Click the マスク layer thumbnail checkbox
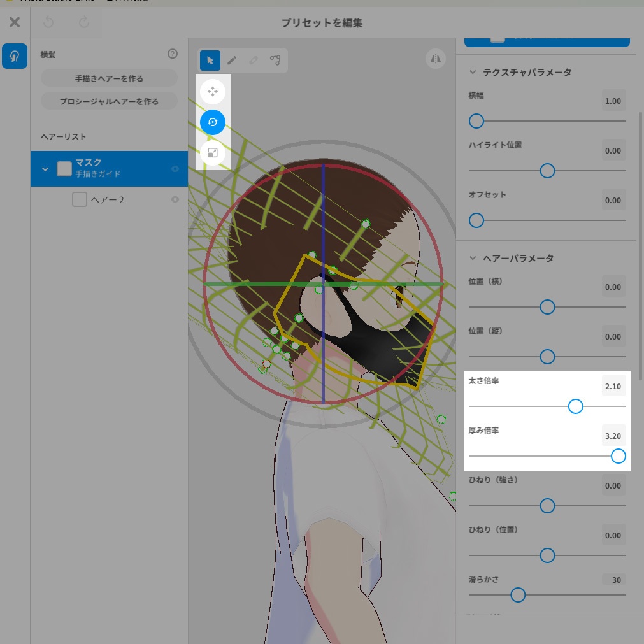The width and height of the screenshot is (644, 644). [x=64, y=168]
